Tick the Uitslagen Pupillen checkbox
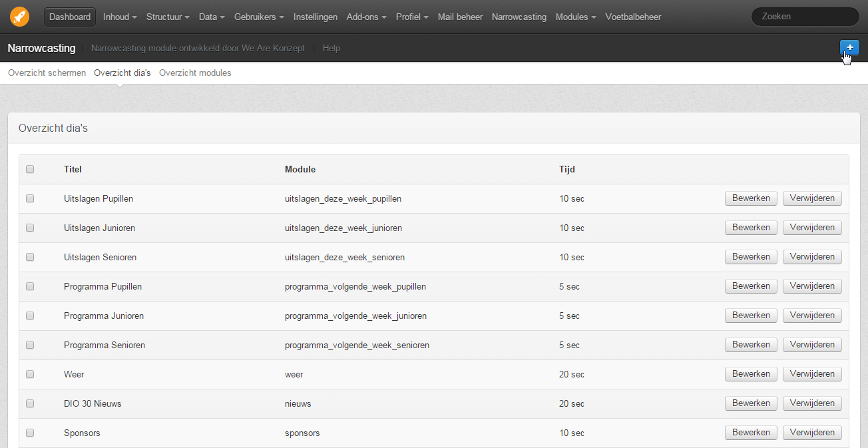The image size is (868, 448). click(30, 198)
